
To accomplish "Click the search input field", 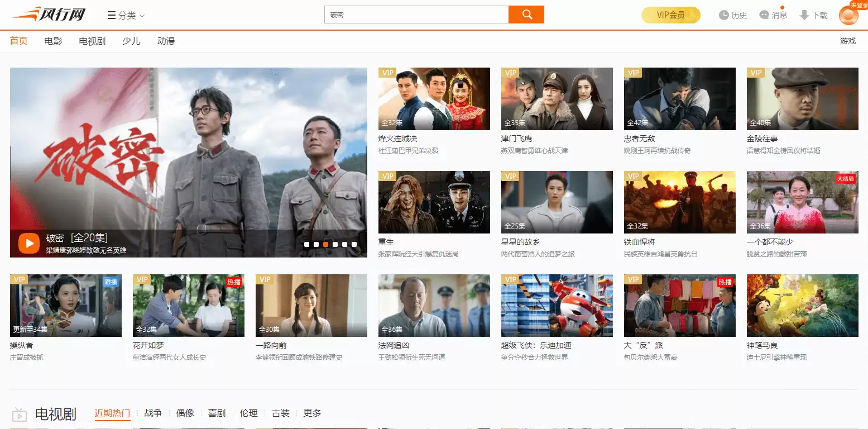I will pyautogui.click(x=416, y=15).
